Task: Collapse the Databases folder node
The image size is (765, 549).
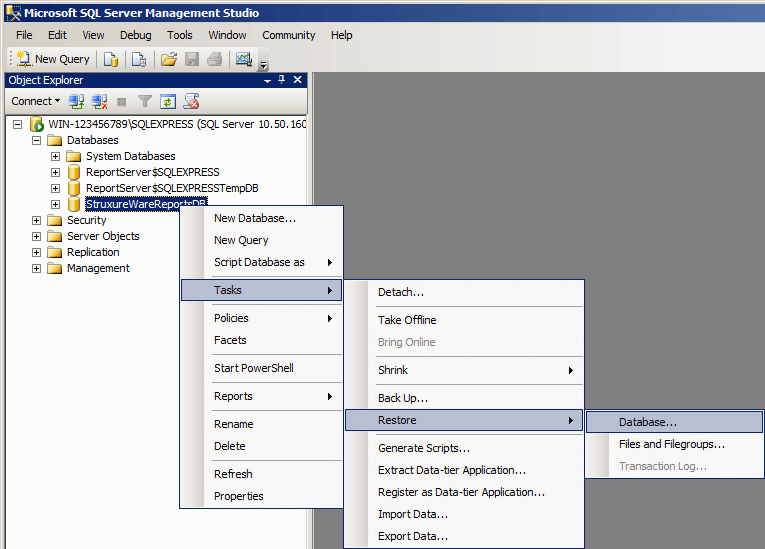Action: click(37, 140)
